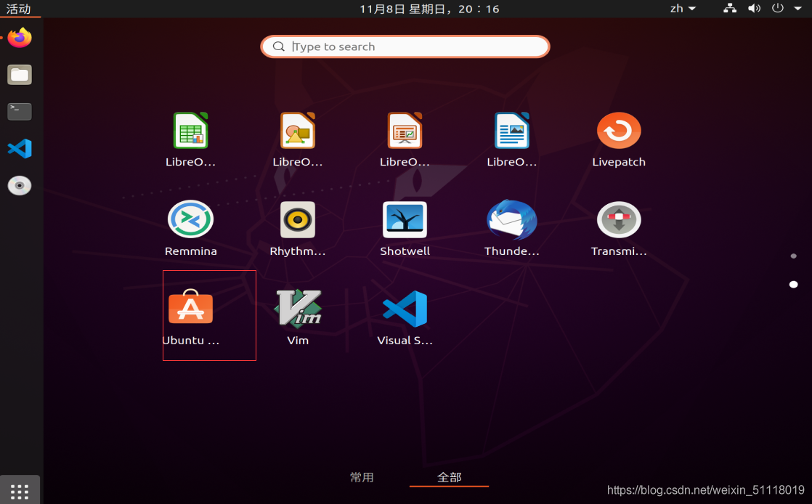Viewport: 812px width, 504px height.
Task: Click the 活动 Activities button
Action: click(19, 9)
